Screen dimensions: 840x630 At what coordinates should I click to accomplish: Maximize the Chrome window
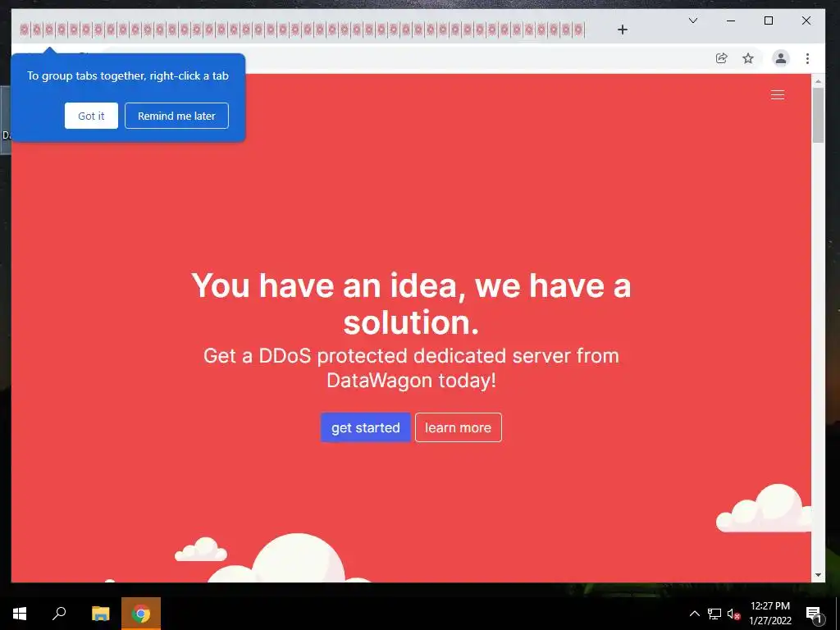pos(768,21)
